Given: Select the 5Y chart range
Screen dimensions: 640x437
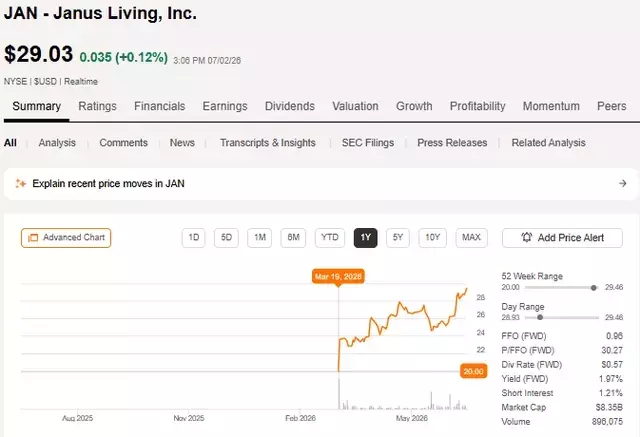Looking at the screenshot, I should [398, 237].
